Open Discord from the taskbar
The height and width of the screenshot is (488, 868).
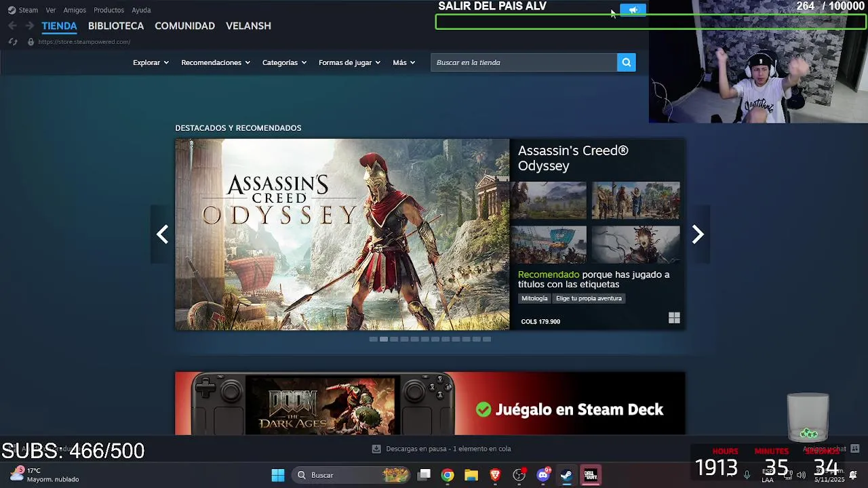click(542, 475)
